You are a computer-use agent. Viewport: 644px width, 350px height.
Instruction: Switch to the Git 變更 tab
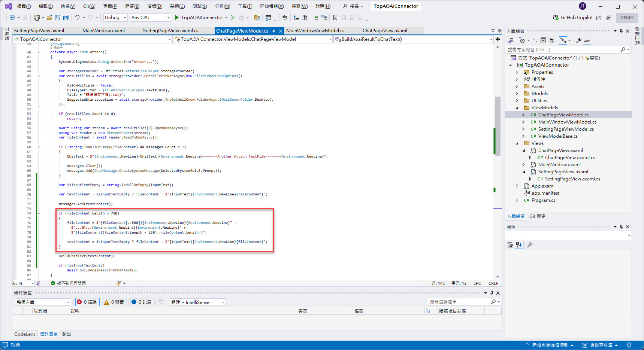click(537, 216)
